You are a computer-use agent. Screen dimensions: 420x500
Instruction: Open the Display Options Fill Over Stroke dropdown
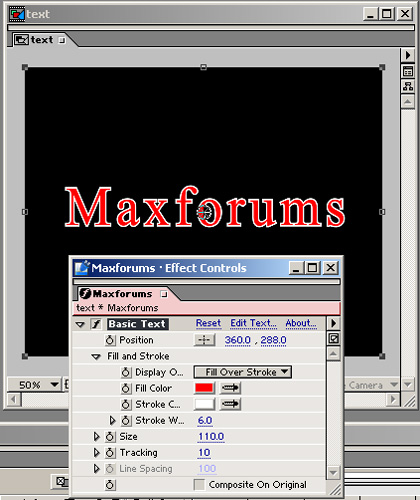coord(243,372)
